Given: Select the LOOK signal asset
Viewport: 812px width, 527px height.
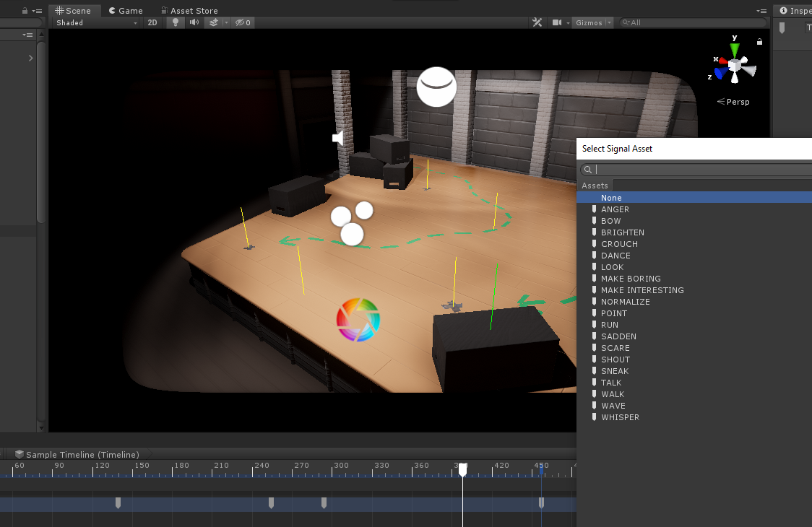Looking at the screenshot, I should tap(694, 267).
